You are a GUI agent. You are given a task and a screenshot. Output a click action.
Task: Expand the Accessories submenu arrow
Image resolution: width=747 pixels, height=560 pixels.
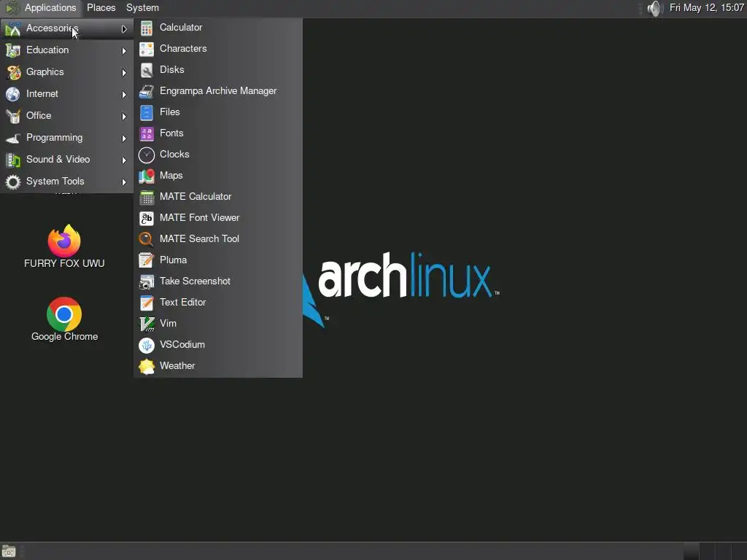point(124,29)
